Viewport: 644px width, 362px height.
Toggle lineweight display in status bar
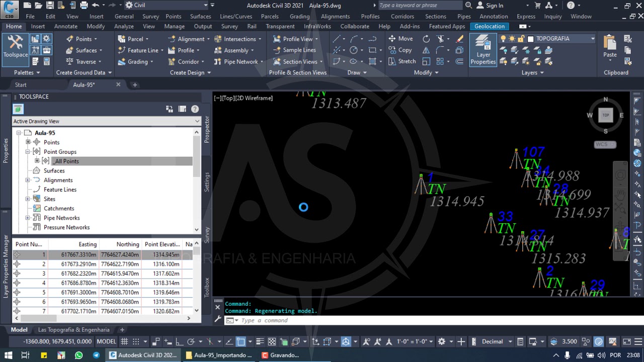(x=260, y=341)
